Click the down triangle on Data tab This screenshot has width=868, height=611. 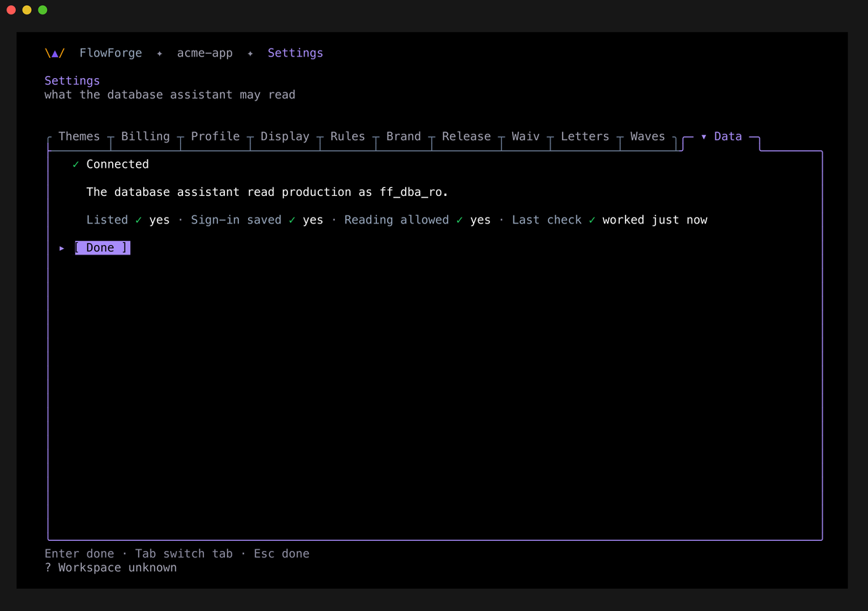pyautogui.click(x=704, y=136)
